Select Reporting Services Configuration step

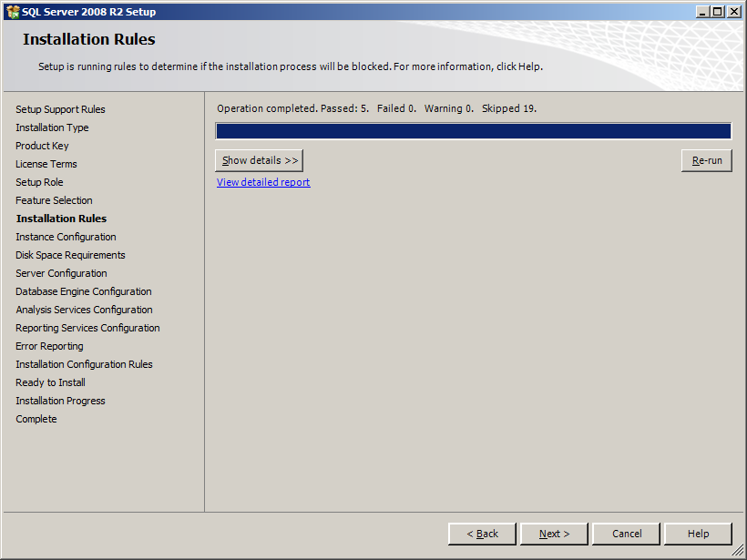pos(87,328)
